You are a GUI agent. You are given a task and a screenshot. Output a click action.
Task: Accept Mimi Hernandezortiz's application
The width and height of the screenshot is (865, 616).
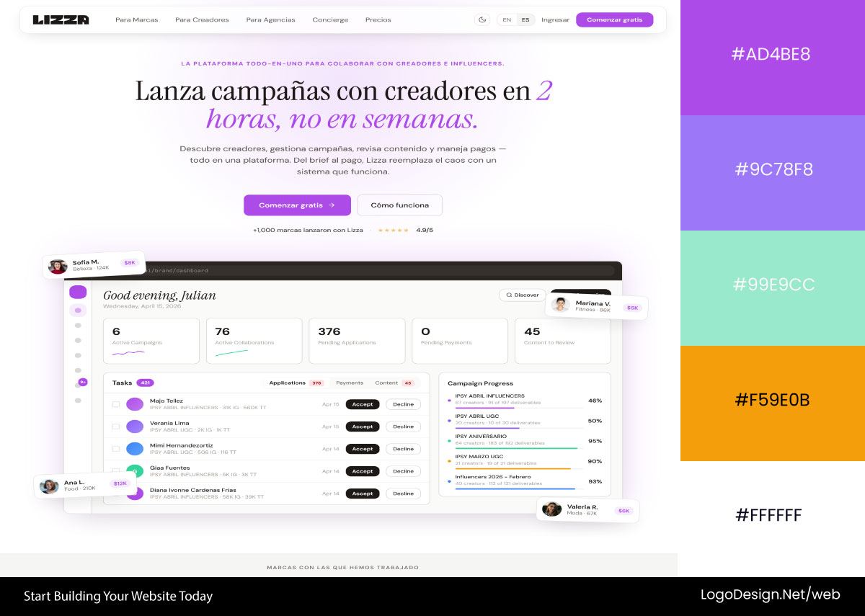[x=363, y=449]
